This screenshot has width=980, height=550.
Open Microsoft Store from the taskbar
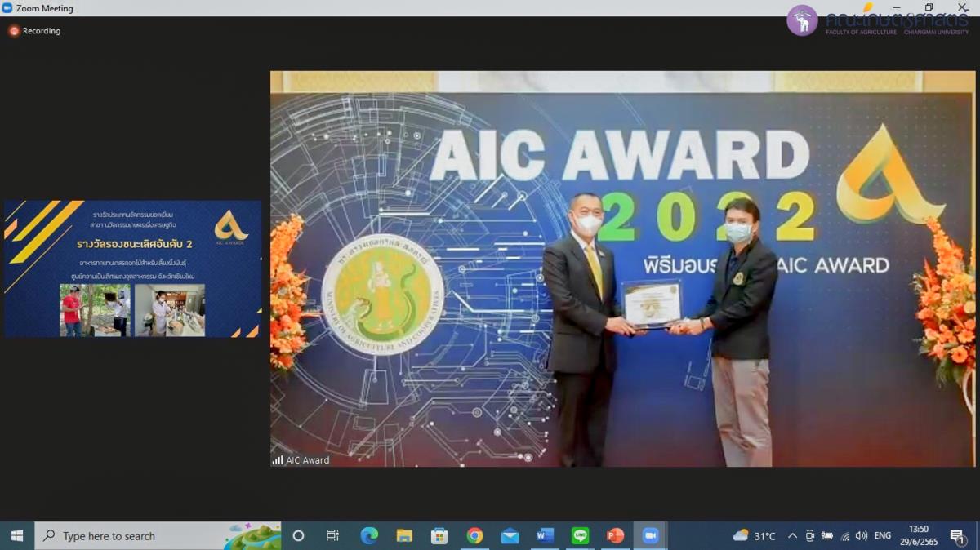coord(439,536)
